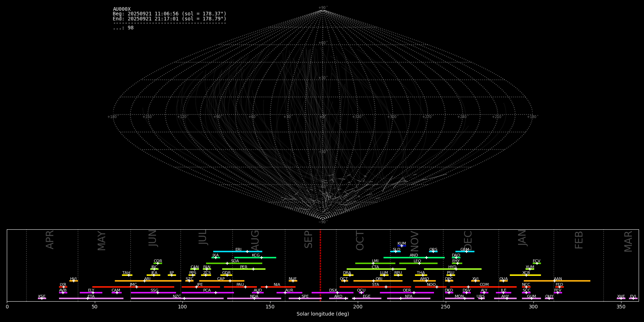Viewport: 644px width, 322px height.
Task: Click the COM shower label
Action: pos(484,285)
